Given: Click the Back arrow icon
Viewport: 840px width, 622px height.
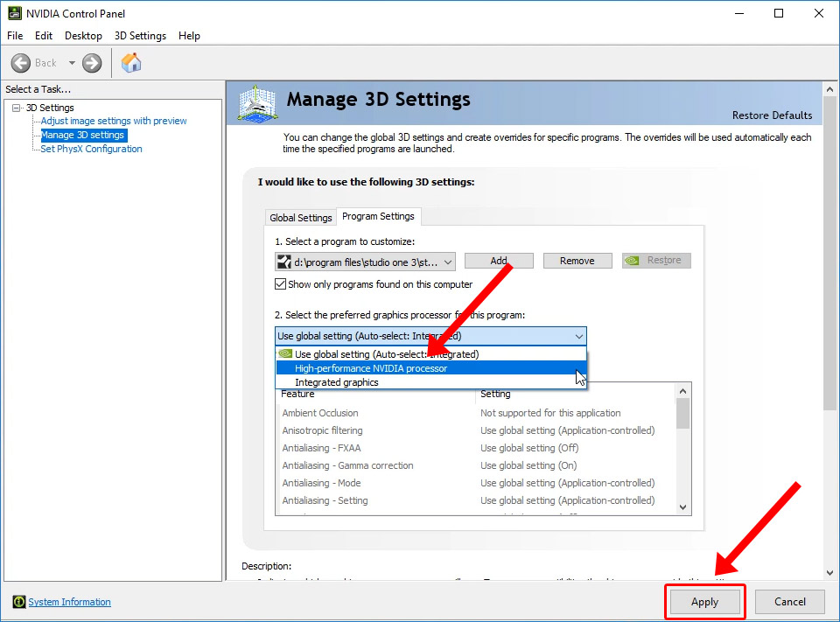Looking at the screenshot, I should point(21,63).
